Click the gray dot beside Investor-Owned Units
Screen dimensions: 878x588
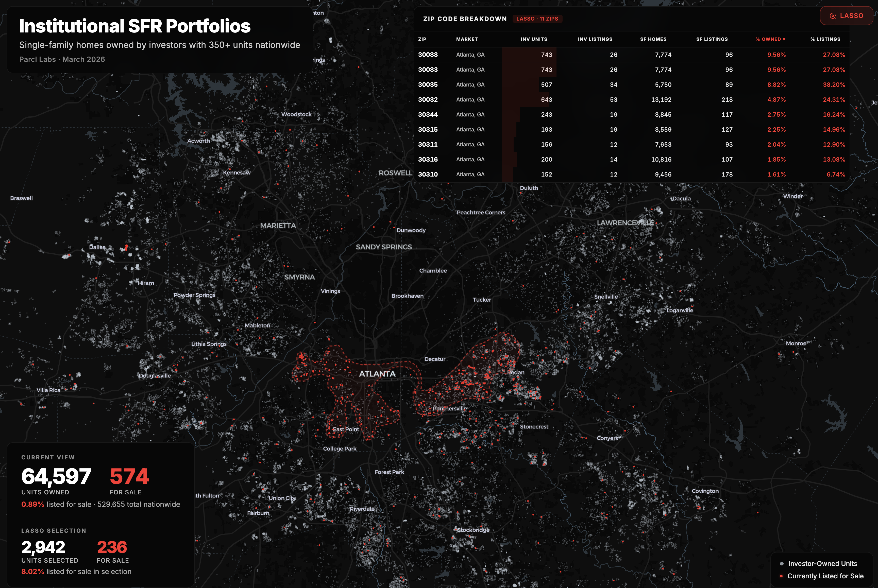782,564
